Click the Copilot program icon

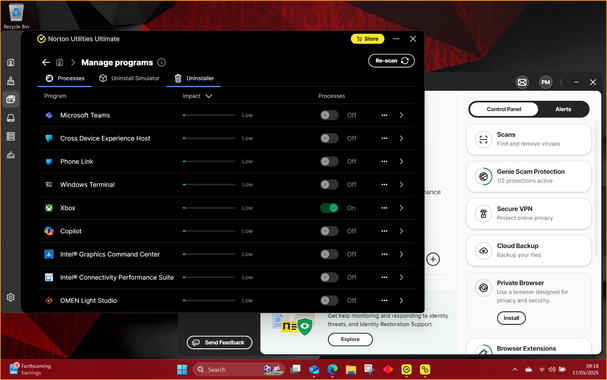(49, 231)
